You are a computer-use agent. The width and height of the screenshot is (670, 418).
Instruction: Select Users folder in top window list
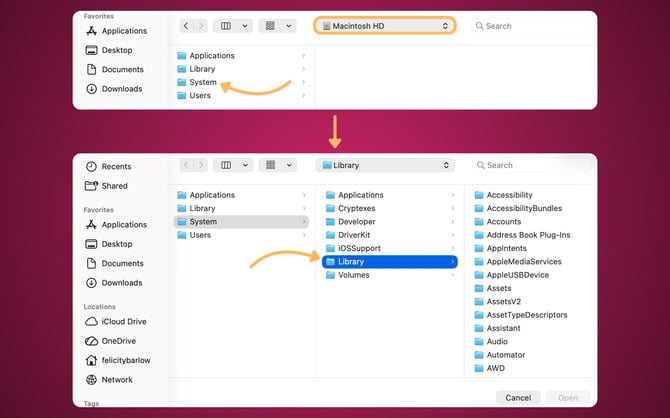click(194, 95)
